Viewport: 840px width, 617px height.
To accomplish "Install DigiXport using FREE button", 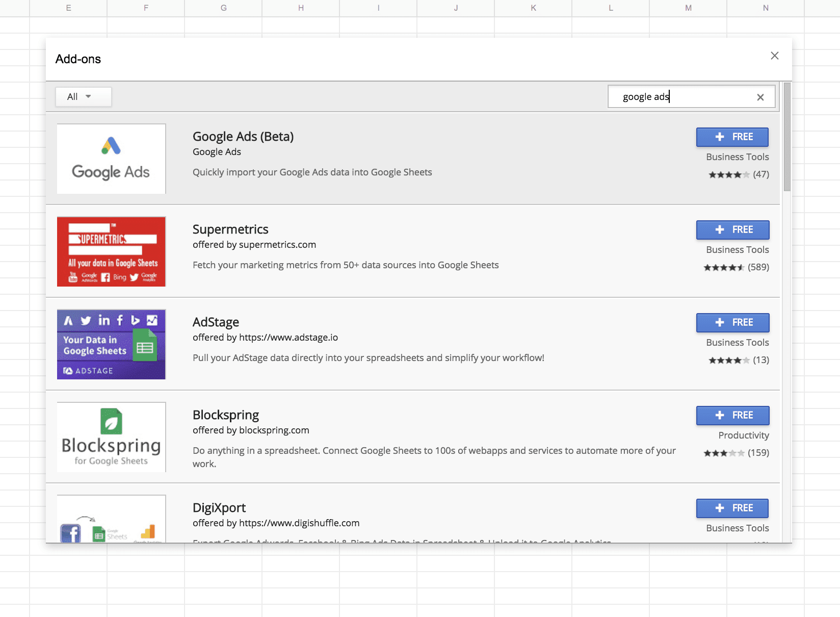I will click(x=732, y=508).
